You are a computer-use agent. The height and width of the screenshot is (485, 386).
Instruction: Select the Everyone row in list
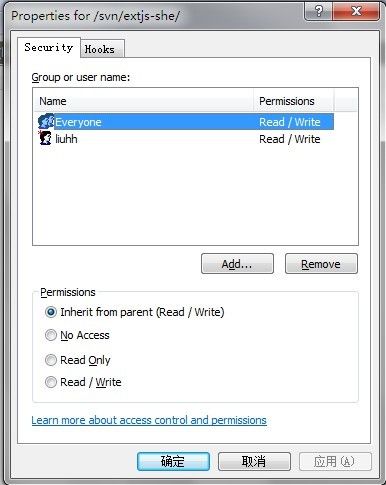pyautogui.click(x=186, y=122)
